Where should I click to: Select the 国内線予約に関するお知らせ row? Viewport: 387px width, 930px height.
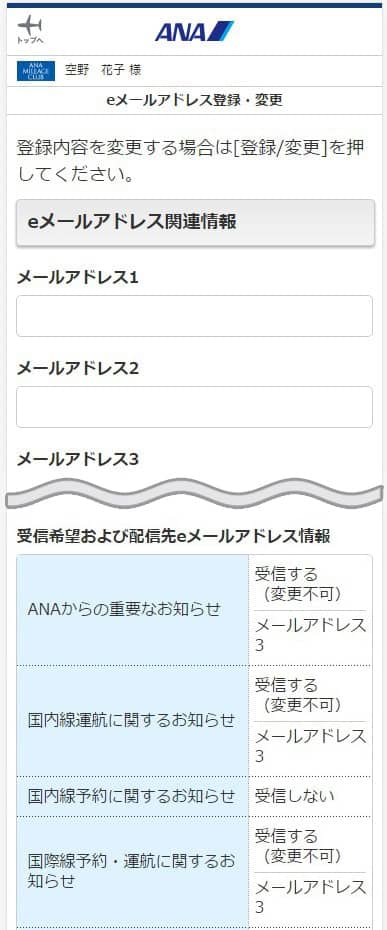(194, 797)
